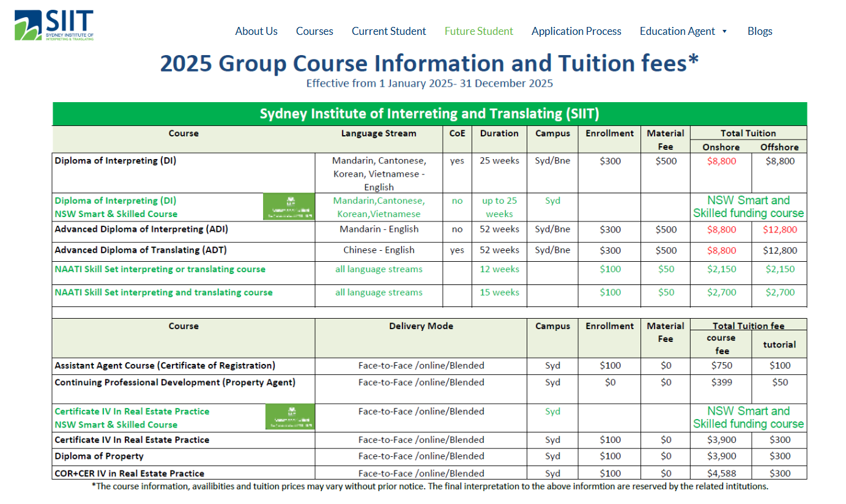Click the '$4,588' course fee cell
This screenshot has height=504, width=846.
click(721, 473)
